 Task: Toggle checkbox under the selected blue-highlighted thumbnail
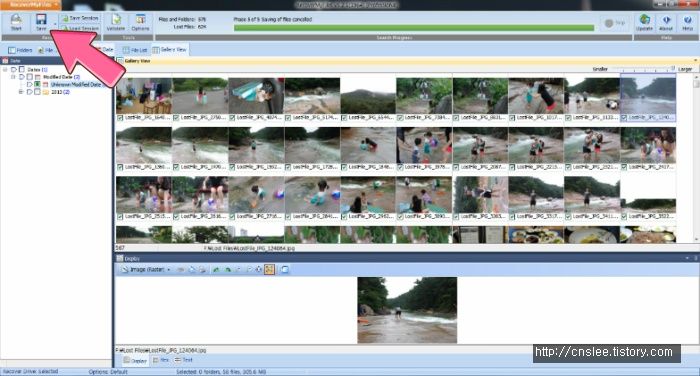click(x=624, y=118)
